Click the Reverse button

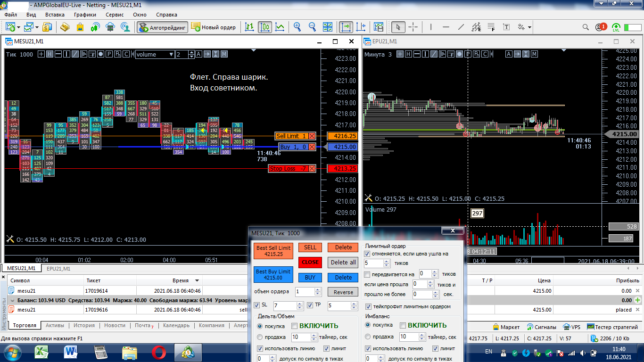pyautogui.click(x=343, y=292)
